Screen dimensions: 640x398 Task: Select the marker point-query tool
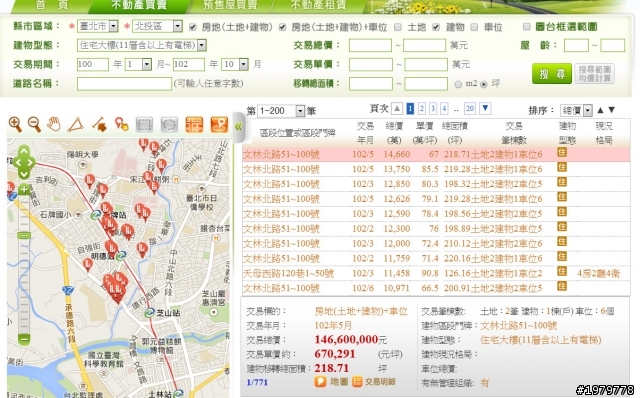click(121, 125)
